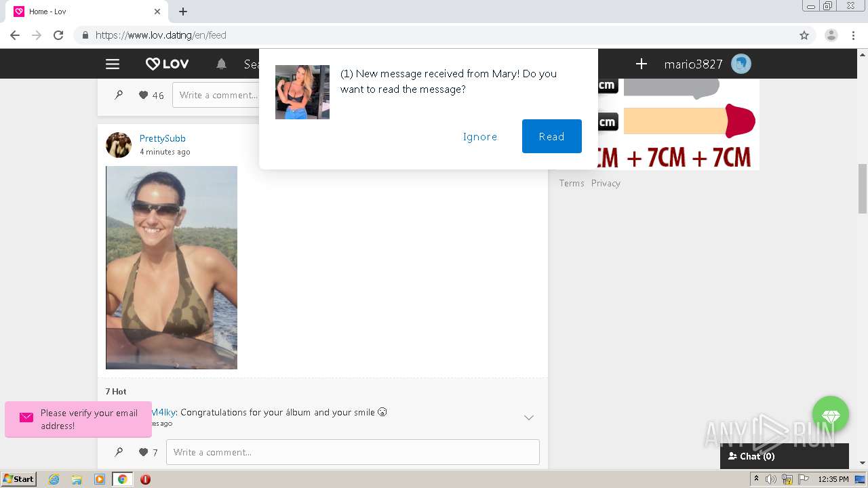Open Privacy link
The image size is (868, 488).
[x=606, y=183]
